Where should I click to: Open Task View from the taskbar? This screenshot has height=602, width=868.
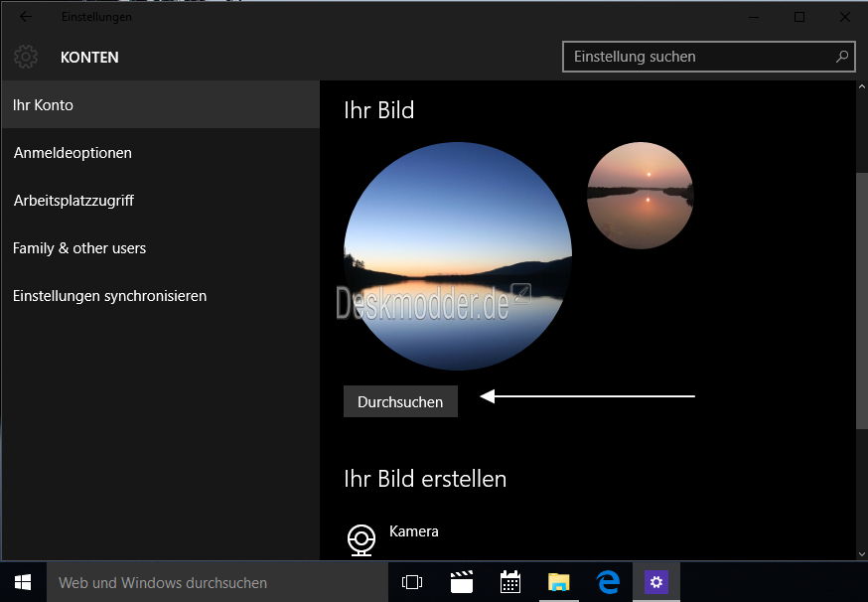click(x=411, y=582)
